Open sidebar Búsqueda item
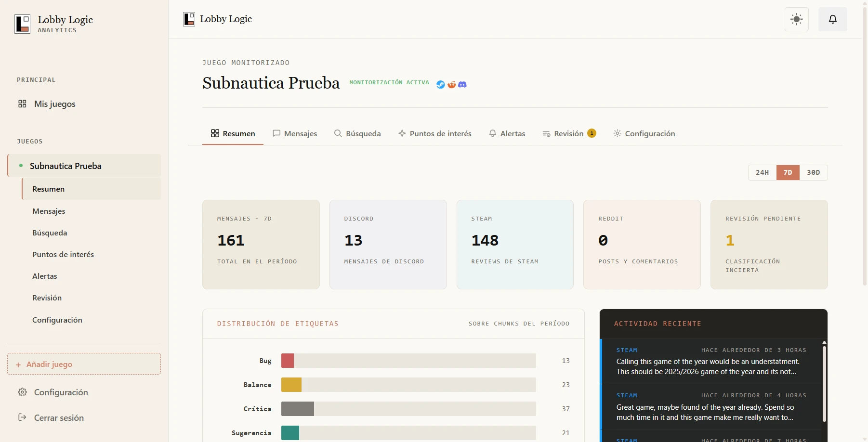 point(92,233)
